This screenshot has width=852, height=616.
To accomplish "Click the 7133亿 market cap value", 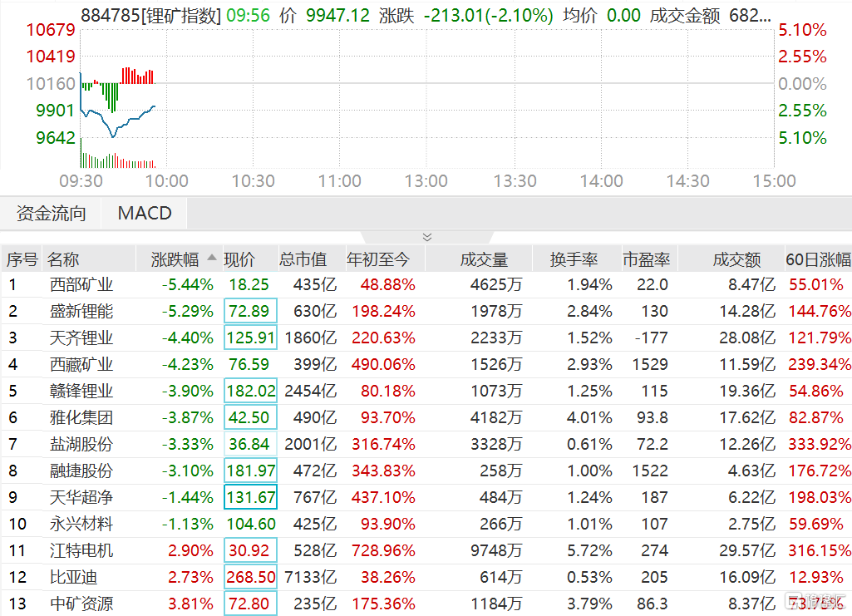I will pos(311,578).
